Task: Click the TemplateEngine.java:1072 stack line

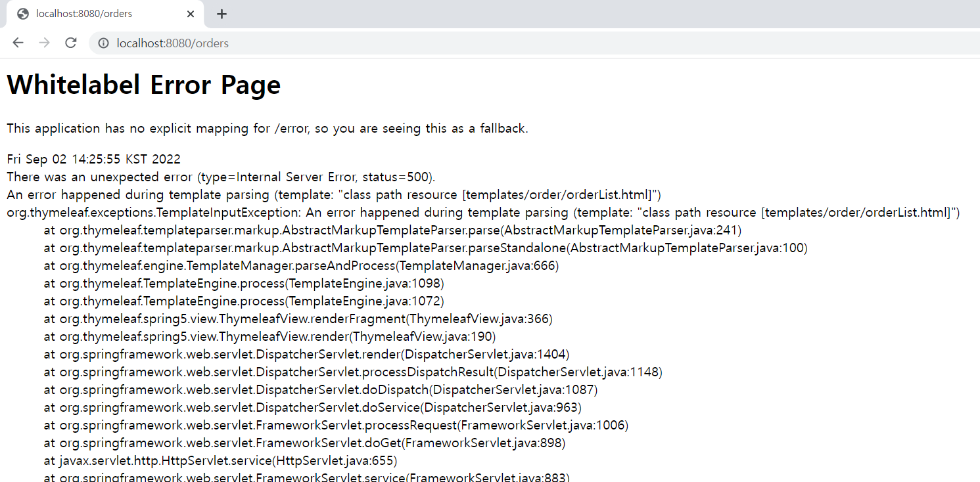Action: tap(244, 301)
